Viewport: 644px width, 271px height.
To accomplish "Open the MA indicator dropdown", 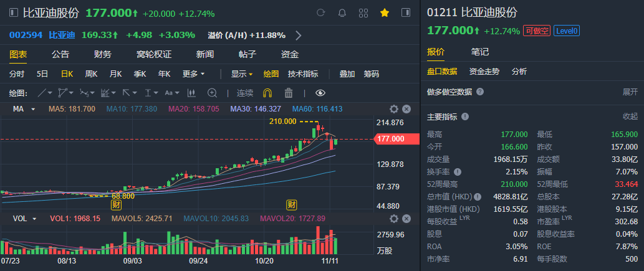I will pyautogui.click(x=33, y=109).
